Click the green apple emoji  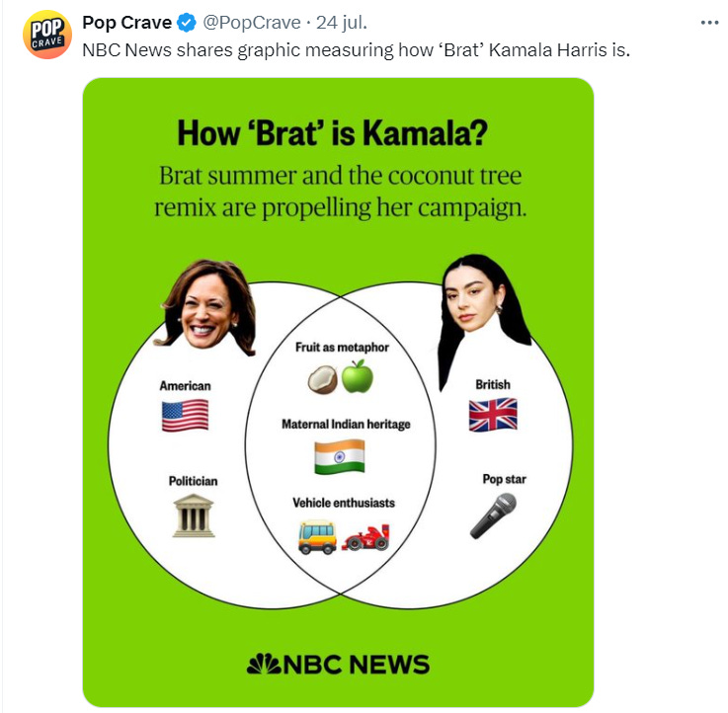(357, 376)
